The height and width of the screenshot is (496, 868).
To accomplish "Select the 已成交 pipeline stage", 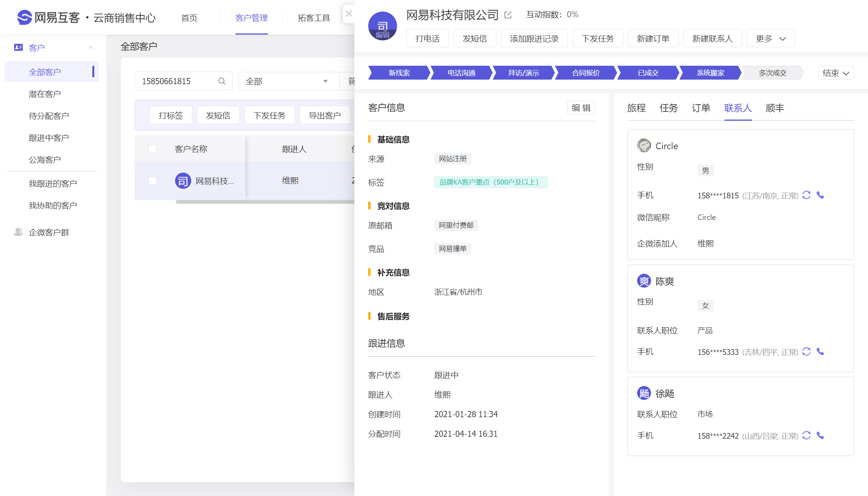I will pos(648,73).
